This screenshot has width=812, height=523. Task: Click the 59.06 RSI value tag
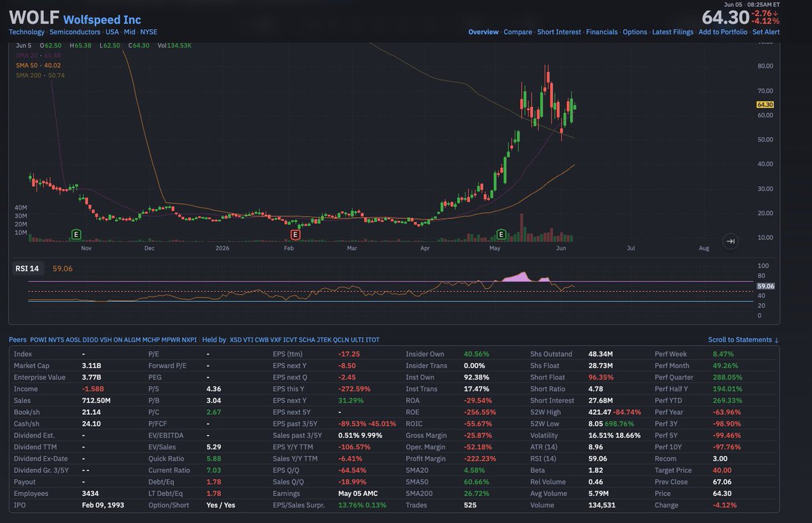(765, 286)
